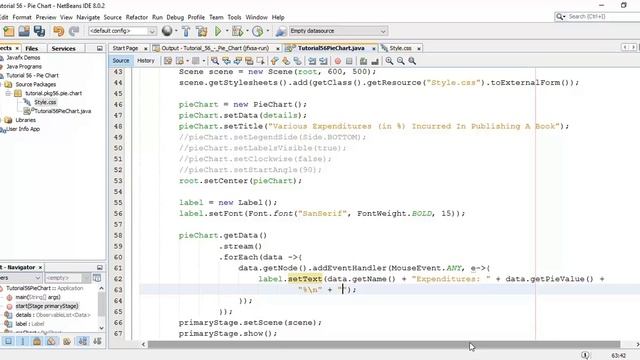Toggle Rectangular Selection in editor toolbar

[260, 61]
